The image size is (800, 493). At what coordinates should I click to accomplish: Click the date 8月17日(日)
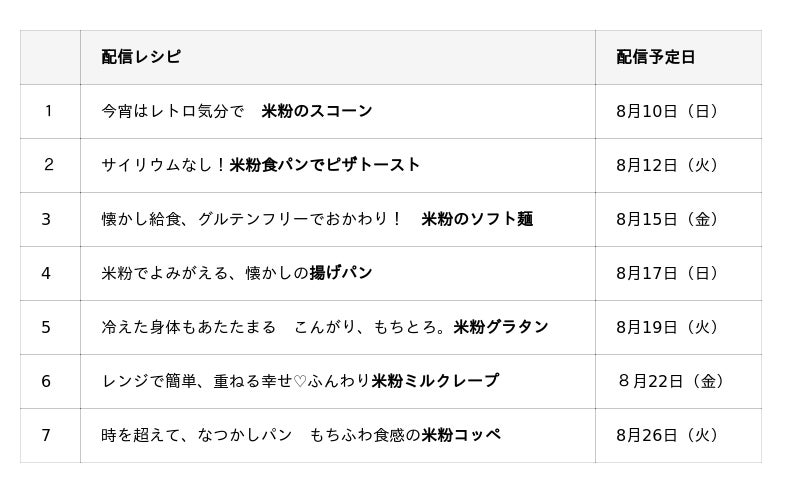point(667,273)
